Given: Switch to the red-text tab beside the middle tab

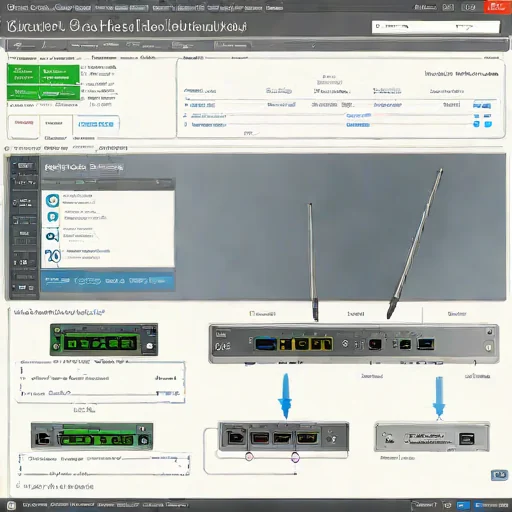Looking at the screenshot, I should (24, 123).
